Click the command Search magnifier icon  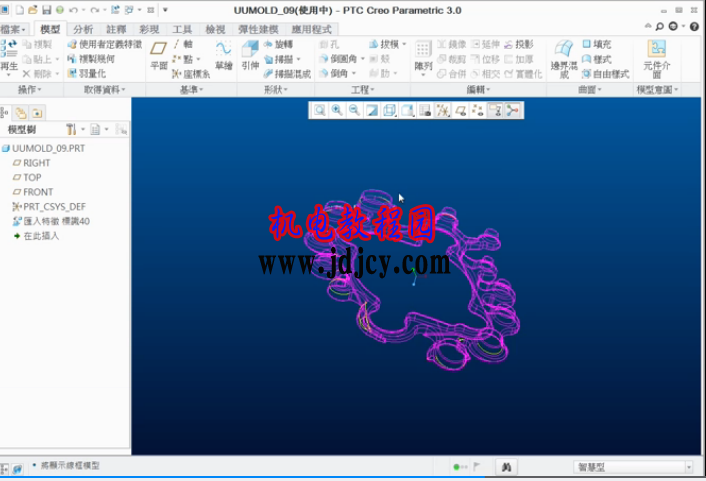pos(660,27)
